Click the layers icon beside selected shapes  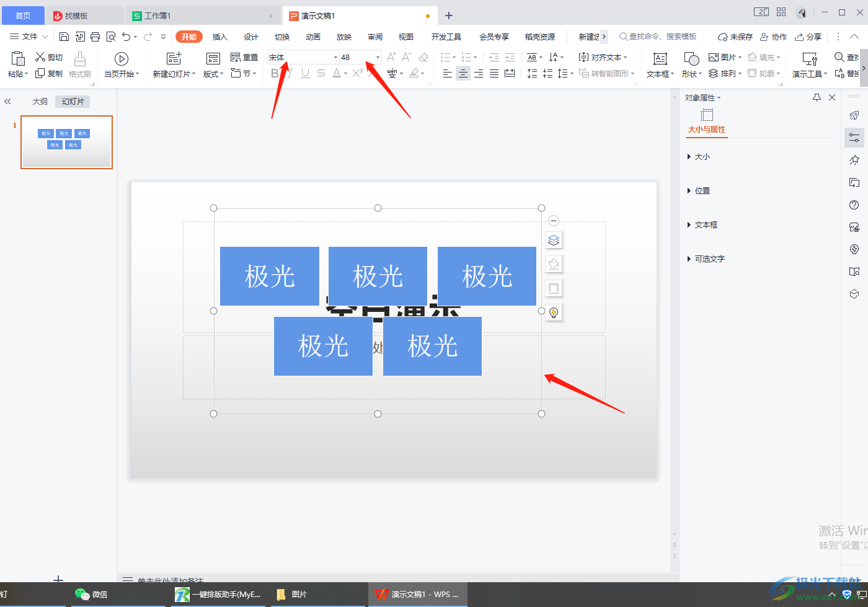pos(554,240)
